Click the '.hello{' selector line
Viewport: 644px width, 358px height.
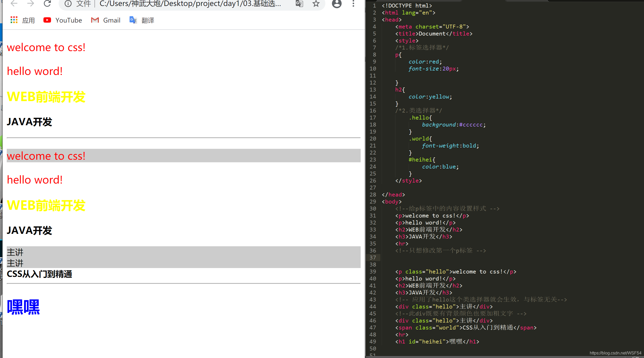click(420, 118)
